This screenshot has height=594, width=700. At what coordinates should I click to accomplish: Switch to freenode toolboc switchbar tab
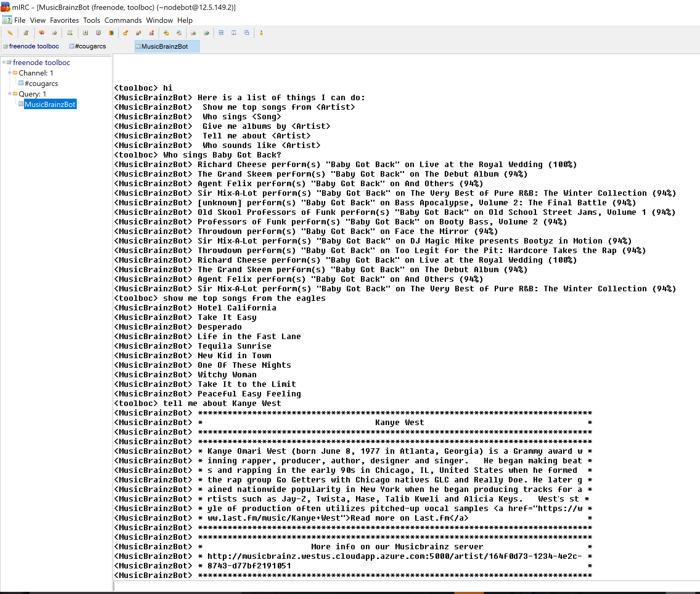pyautogui.click(x=31, y=46)
